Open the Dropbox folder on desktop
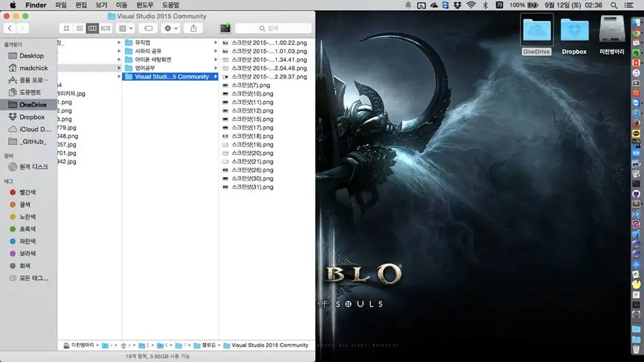Image resolution: width=644 pixels, height=362 pixels. (x=574, y=36)
